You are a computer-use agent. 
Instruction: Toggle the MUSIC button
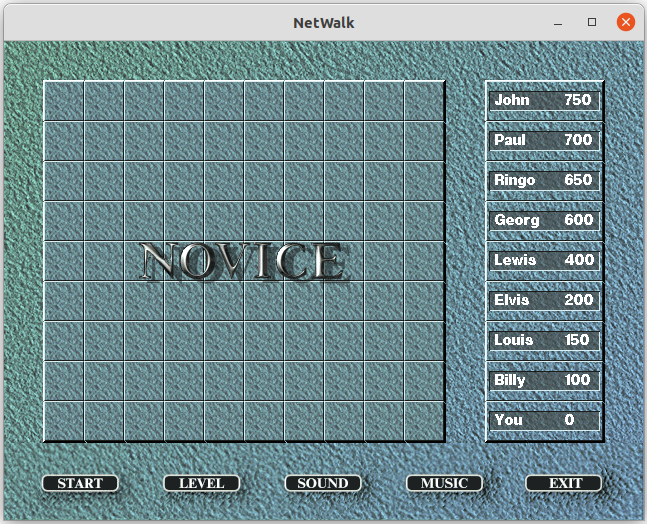pos(444,483)
